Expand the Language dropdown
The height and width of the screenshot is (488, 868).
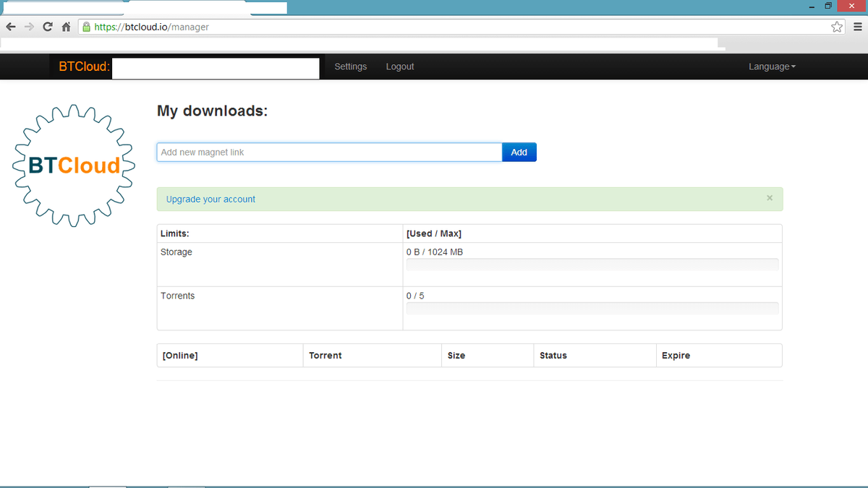pyautogui.click(x=772, y=67)
